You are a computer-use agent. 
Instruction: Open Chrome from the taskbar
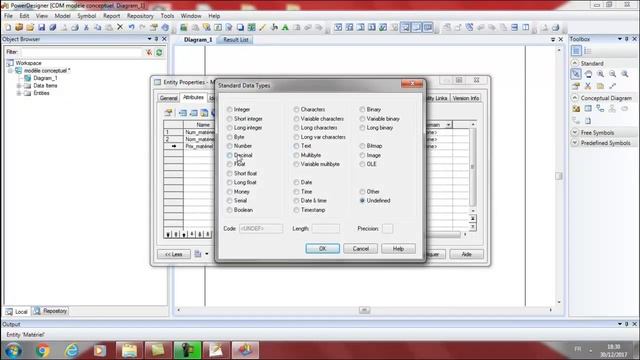[x=42, y=350]
